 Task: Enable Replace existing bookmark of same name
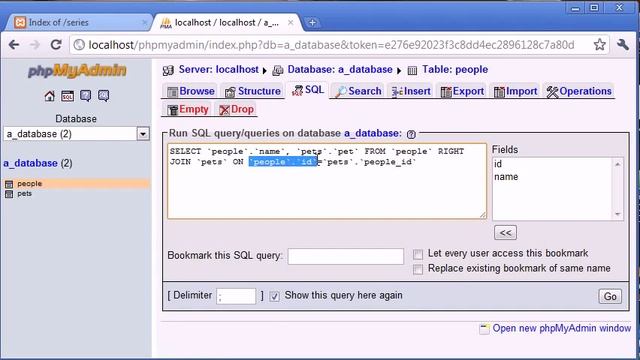pyautogui.click(x=418, y=269)
